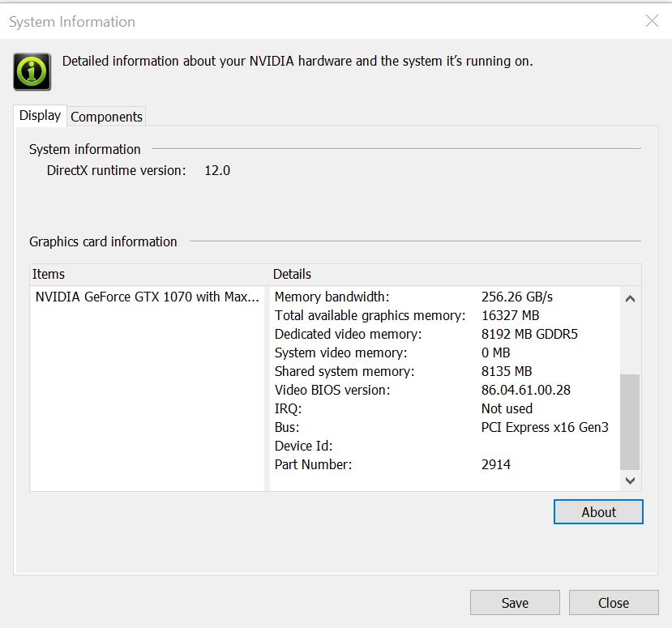Select the Part Number row label
Screen dimensions: 672x628
(x=313, y=464)
